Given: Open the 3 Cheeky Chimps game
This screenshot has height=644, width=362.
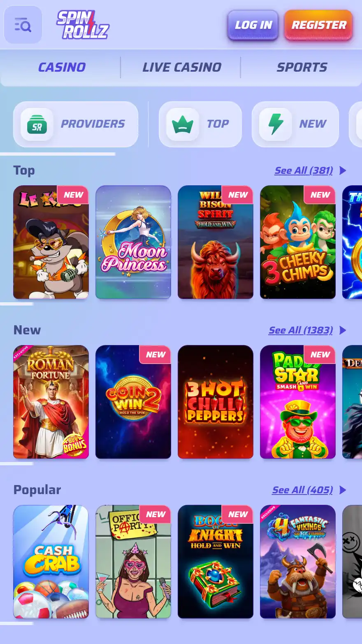Looking at the screenshot, I should click(x=298, y=242).
